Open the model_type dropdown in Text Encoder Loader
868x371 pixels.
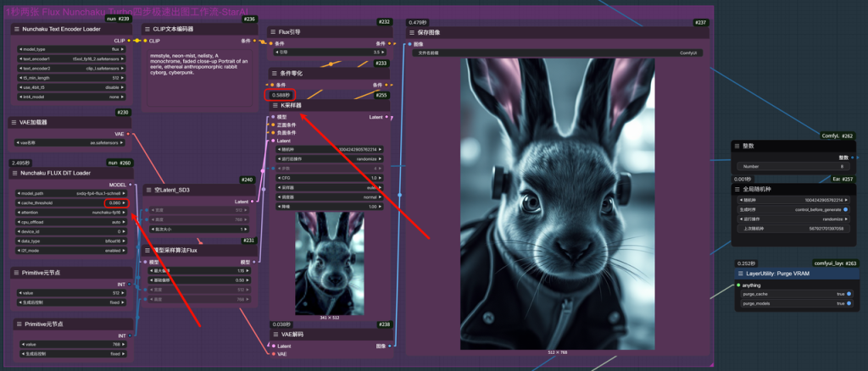pyautogui.click(x=72, y=49)
